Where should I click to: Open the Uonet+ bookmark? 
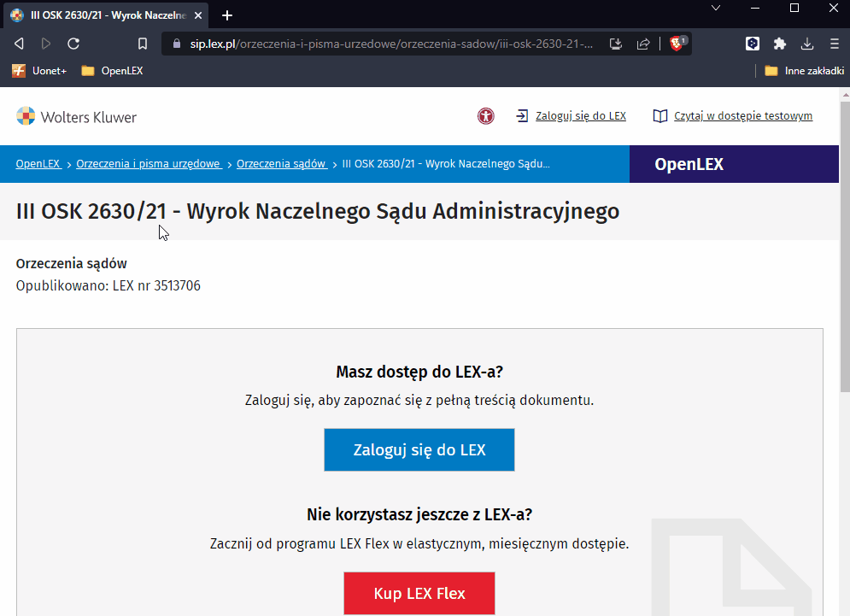pyautogui.click(x=39, y=71)
